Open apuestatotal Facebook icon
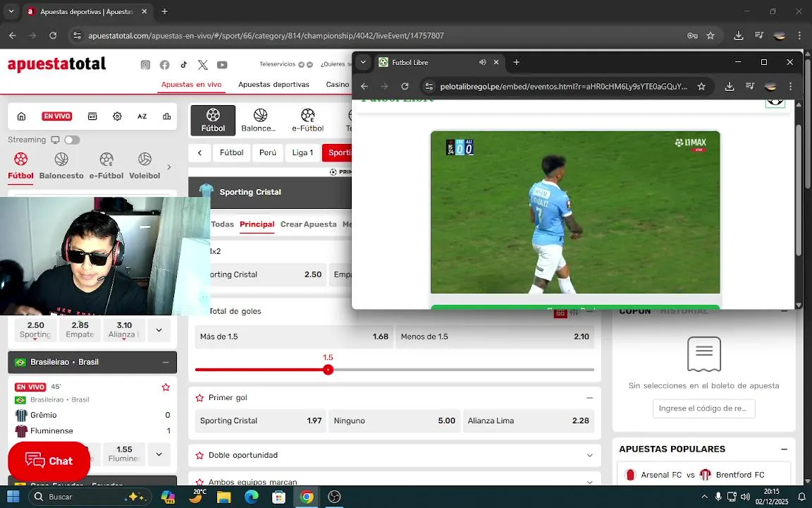 pyautogui.click(x=165, y=65)
